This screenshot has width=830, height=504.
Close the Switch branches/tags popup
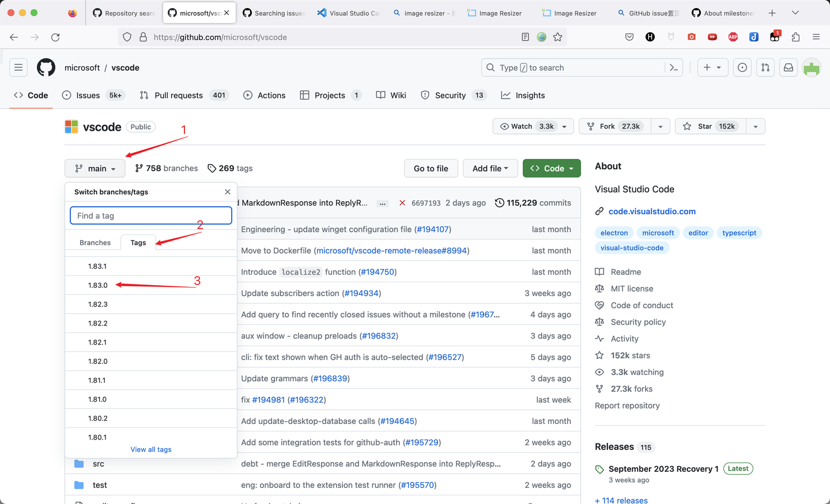click(228, 192)
